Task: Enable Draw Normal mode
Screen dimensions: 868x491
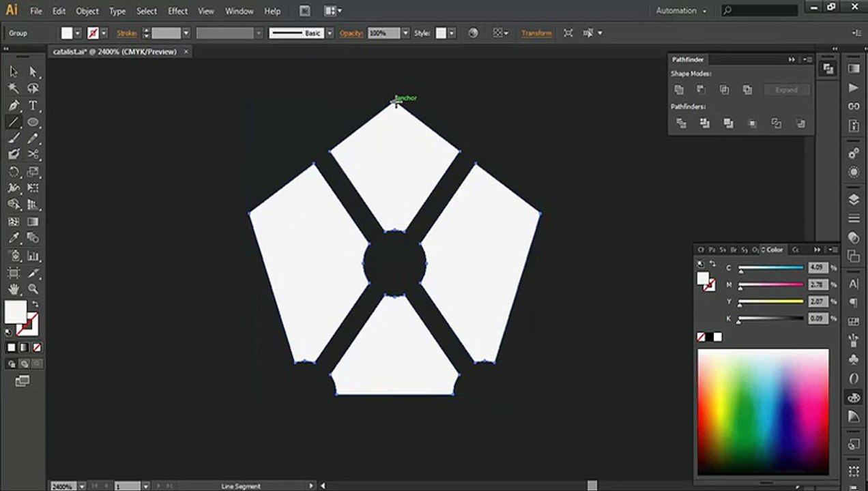Action: coord(12,364)
